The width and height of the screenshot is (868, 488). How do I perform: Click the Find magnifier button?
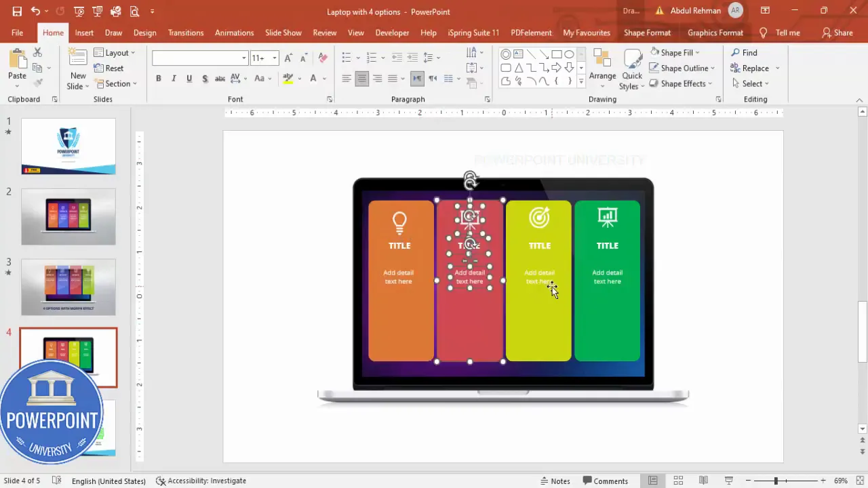(x=743, y=52)
